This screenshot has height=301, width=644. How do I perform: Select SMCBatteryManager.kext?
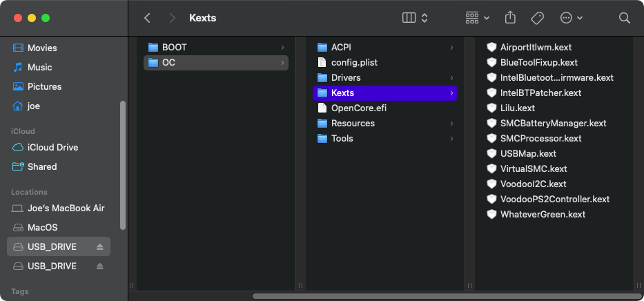554,123
